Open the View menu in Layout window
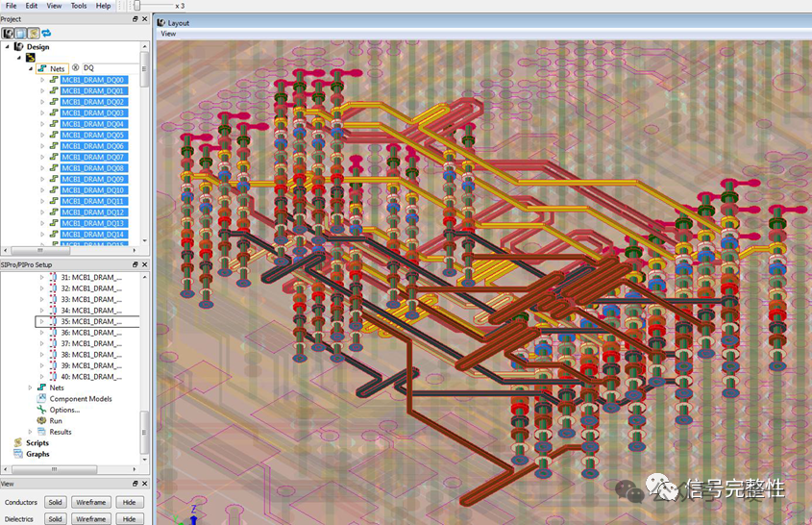This screenshot has width=812, height=525. [x=168, y=34]
